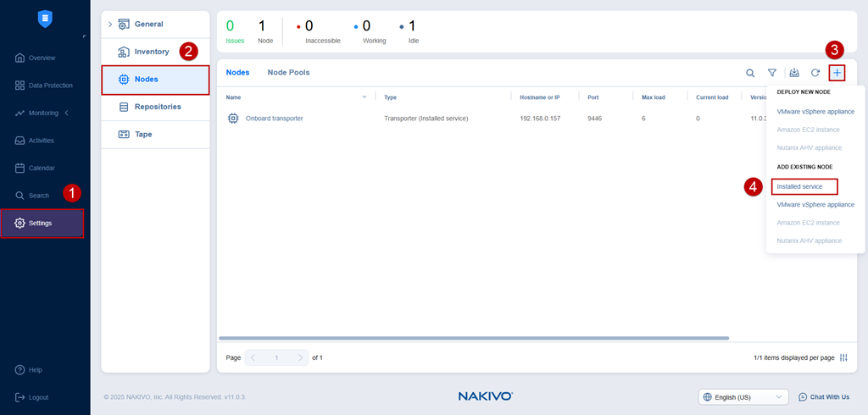Click Logout in the sidebar

coord(31,397)
